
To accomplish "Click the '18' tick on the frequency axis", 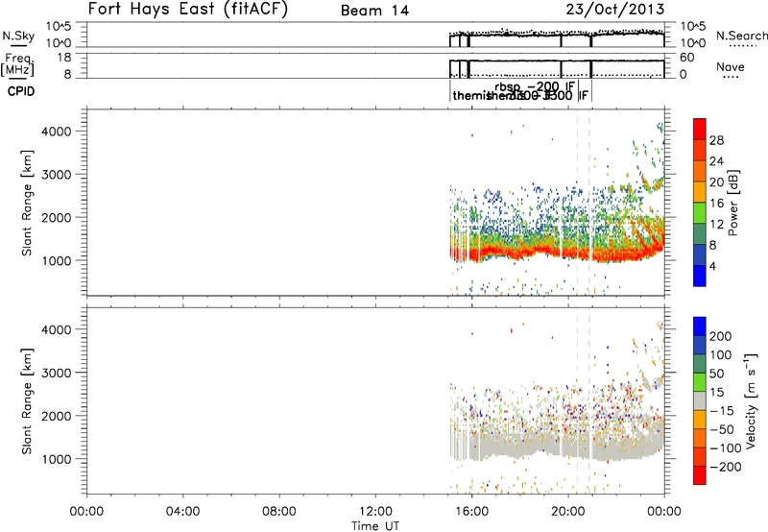I will (64, 58).
